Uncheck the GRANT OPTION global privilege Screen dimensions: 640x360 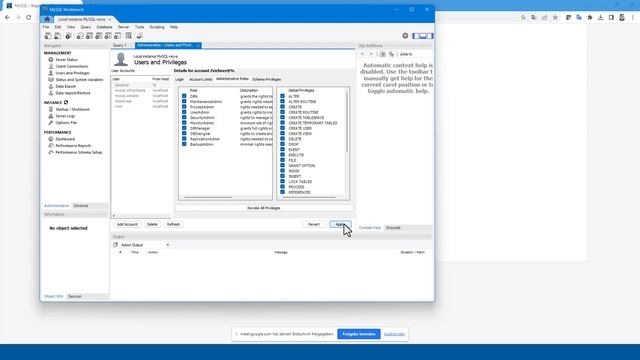(x=282, y=166)
